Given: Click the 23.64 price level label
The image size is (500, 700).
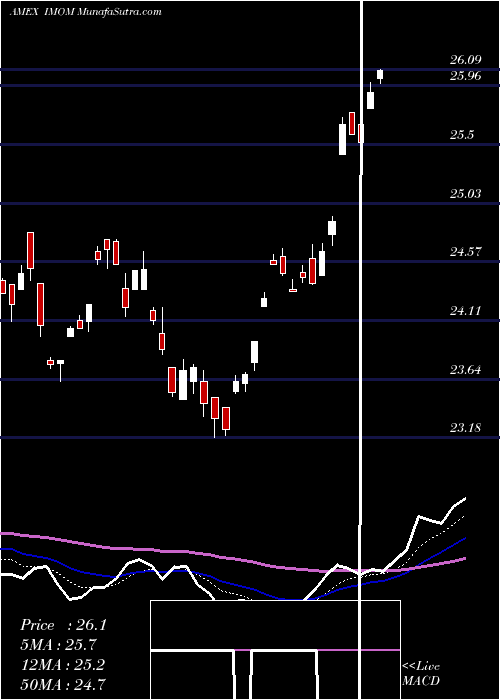Looking at the screenshot, I should pos(466,370).
